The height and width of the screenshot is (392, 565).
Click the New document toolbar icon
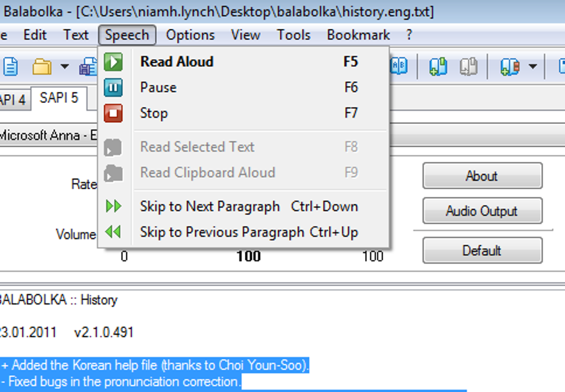(11, 66)
